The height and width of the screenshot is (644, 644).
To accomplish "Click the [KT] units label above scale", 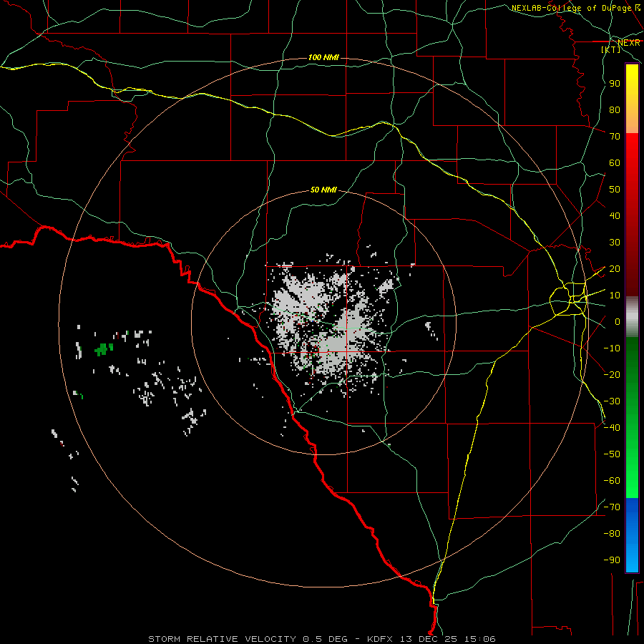I will (x=611, y=49).
